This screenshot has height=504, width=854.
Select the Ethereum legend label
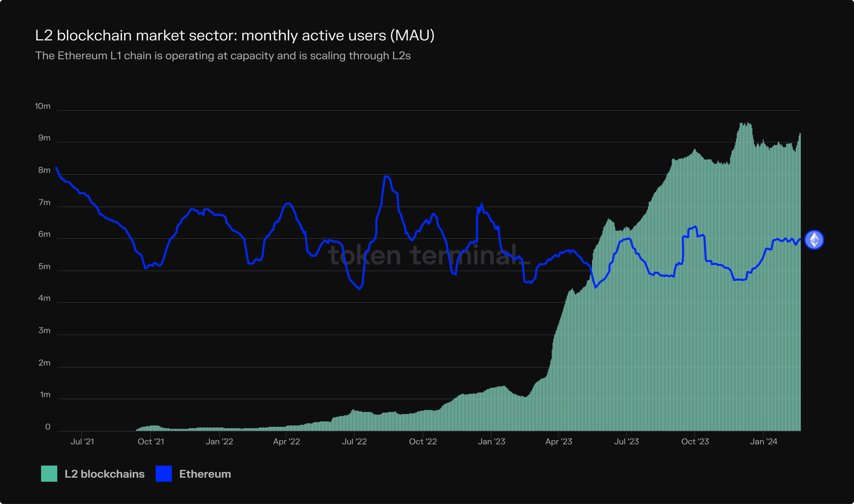[205, 474]
